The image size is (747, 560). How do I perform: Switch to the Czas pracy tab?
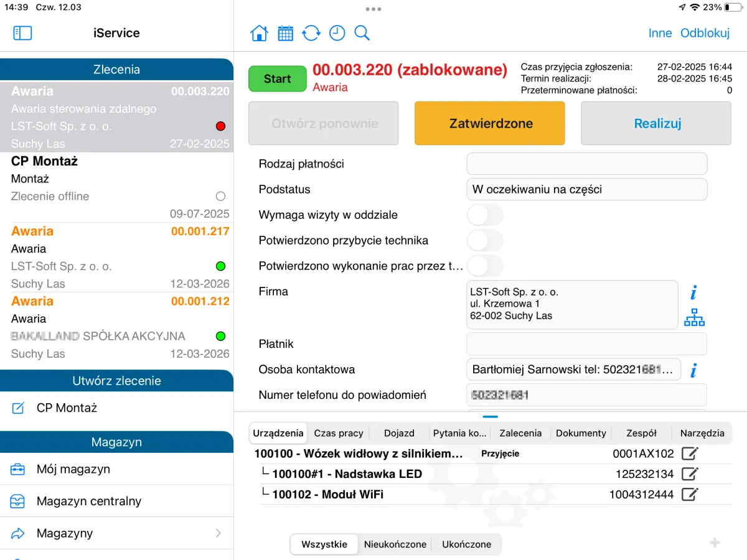point(339,433)
